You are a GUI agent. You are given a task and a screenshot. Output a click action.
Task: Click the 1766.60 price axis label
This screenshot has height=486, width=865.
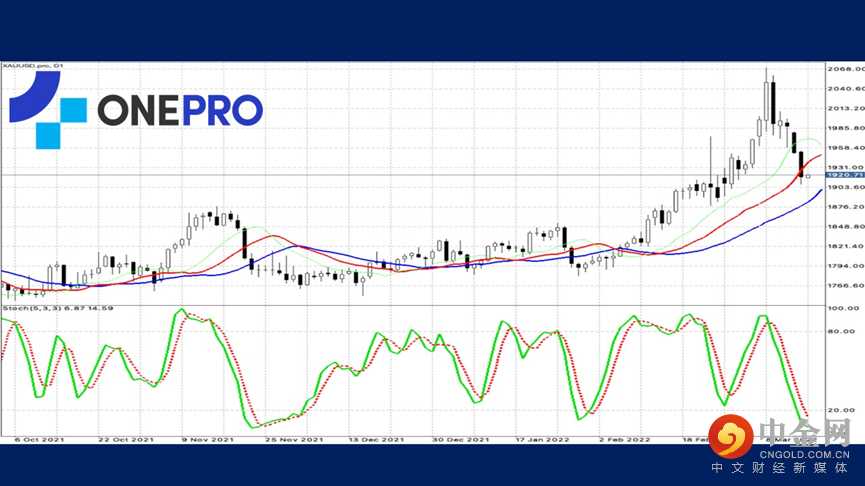846,286
